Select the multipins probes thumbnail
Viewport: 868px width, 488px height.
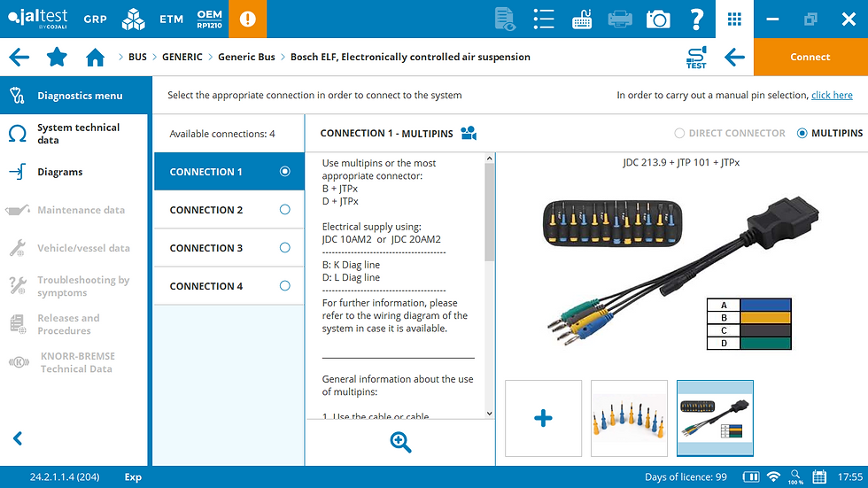tap(630, 418)
